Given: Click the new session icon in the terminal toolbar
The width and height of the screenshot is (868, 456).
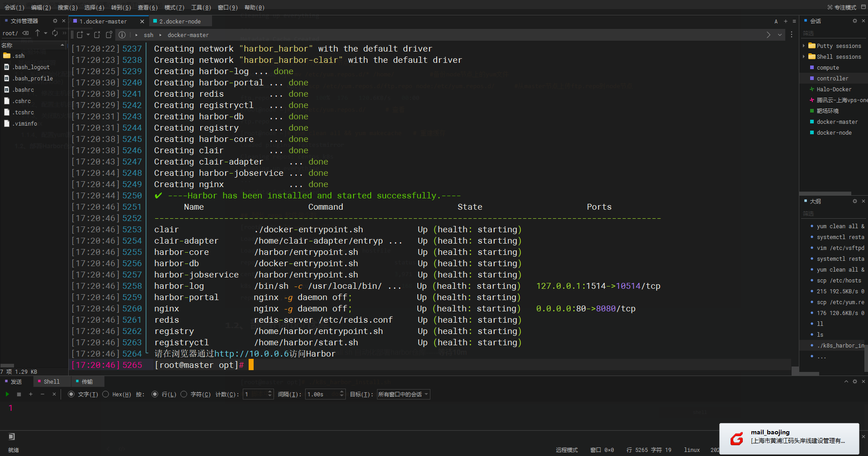Looking at the screenshot, I should pyautogui.click(x=80, y=35).
